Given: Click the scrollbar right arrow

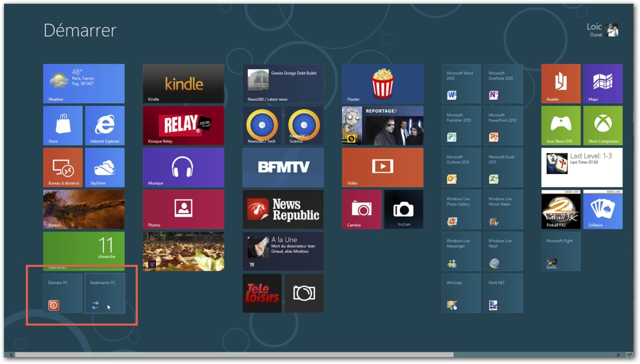Looking at the screenshot, I should tap(618, 355).
